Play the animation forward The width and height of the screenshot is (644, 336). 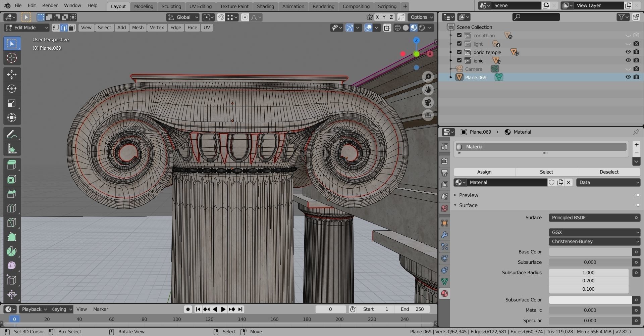223,309
